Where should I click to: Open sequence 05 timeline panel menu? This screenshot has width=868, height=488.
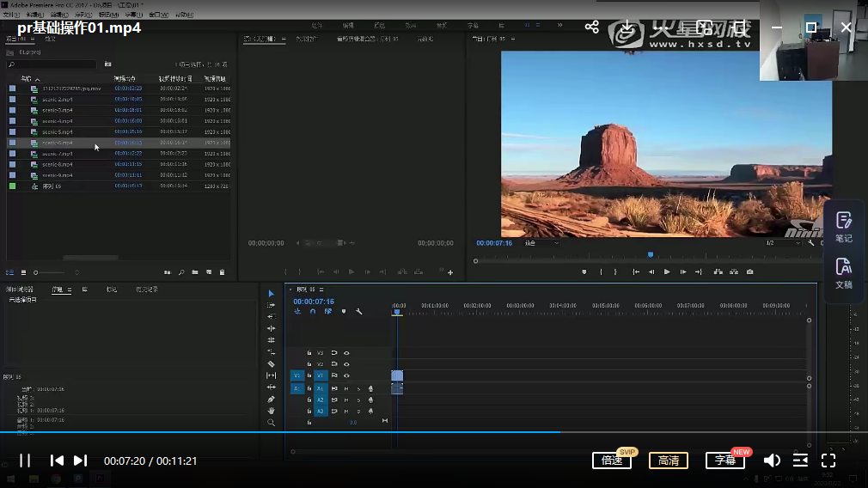321,290
